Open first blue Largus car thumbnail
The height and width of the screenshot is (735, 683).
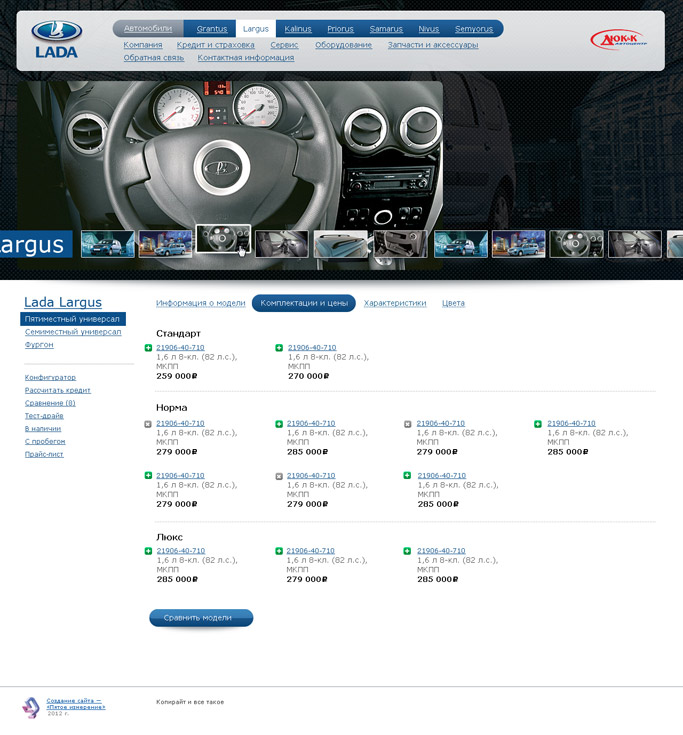point(107,244)
